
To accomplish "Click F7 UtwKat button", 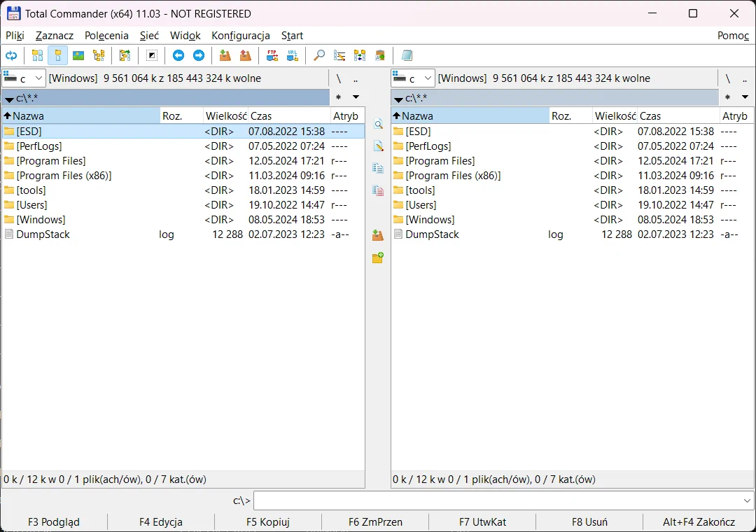I will pyautogui.click(x=482, y=522).
